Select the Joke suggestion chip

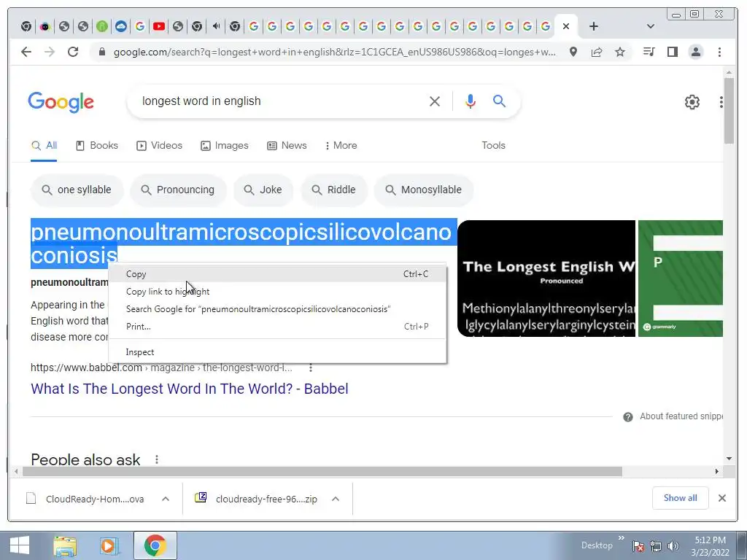(263, 190)
